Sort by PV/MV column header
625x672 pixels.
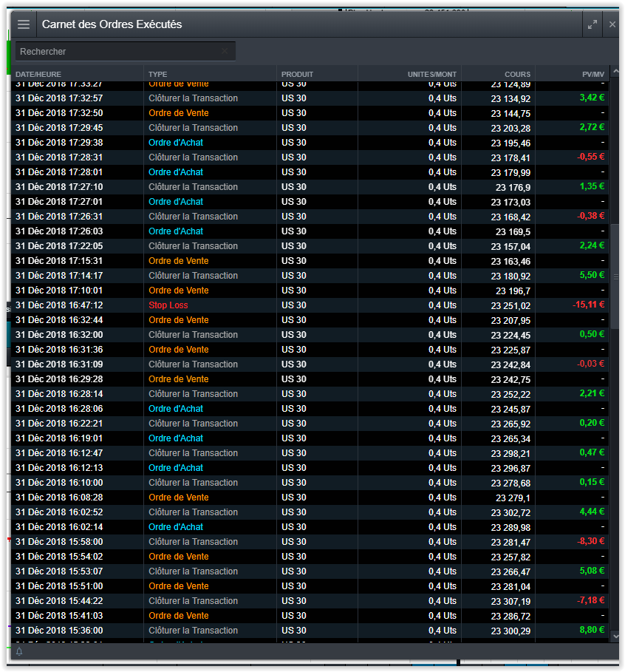tap(593, 74)
